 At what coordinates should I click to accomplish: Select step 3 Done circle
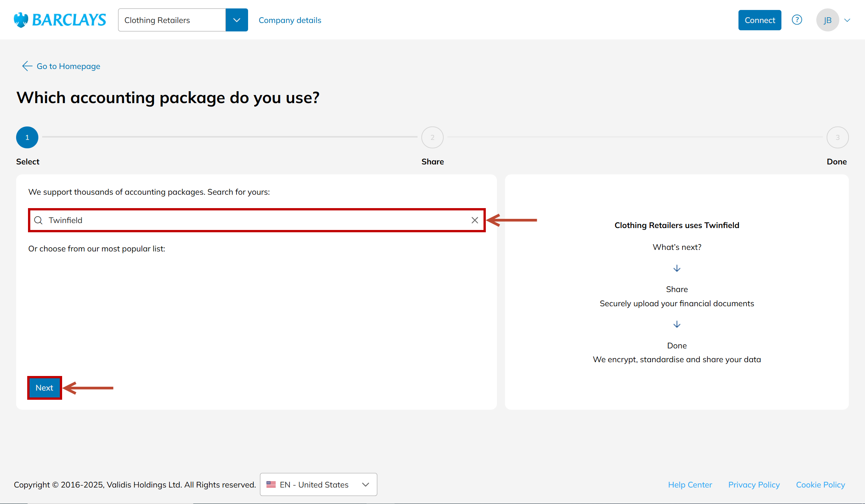pos(837,137)
